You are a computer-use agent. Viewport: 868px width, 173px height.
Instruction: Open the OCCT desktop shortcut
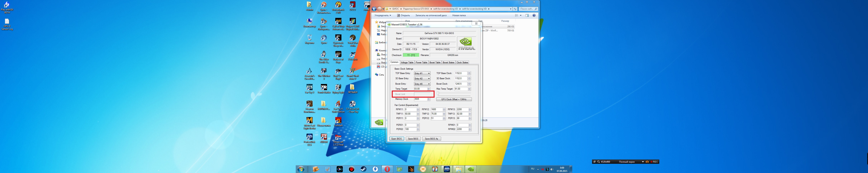click(352, 6)
